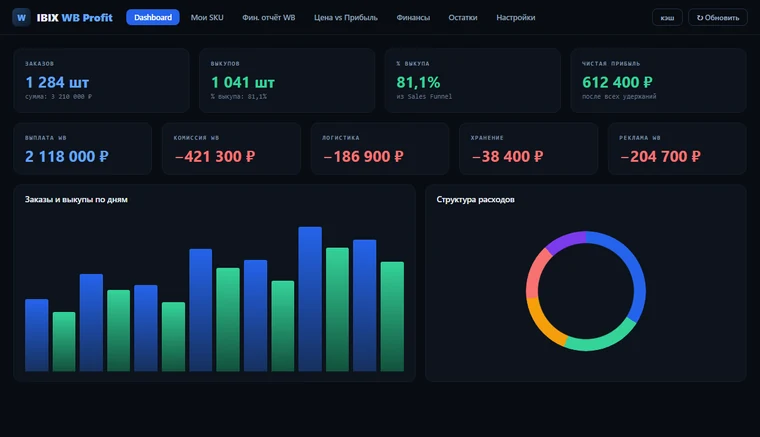Click the сумма: 3 210 000 ₽ subtext
This screenshot has height=437, width=760.
coord(59,97)
